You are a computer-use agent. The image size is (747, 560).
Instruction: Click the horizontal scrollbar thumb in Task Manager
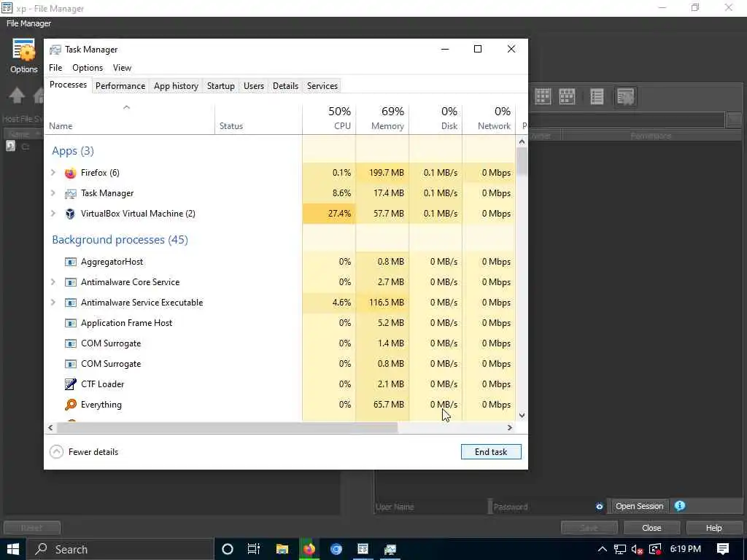pyautogui.click(x=228, y=427)
